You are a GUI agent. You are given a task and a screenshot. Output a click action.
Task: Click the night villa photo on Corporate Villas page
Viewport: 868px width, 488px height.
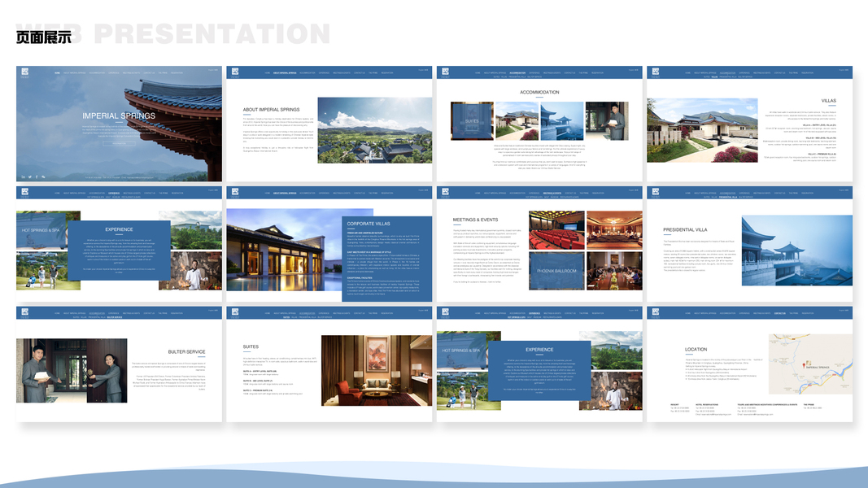click(x=284, y=250)
